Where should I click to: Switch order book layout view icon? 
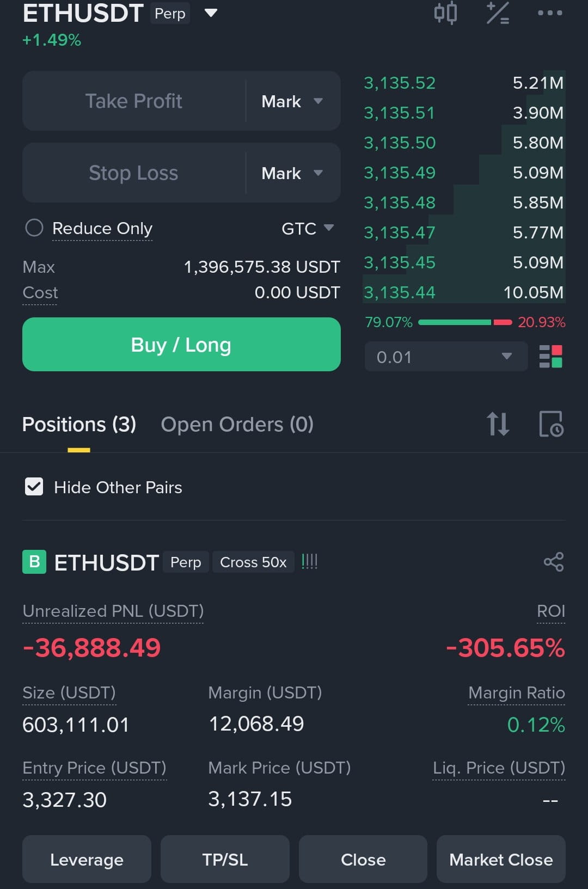tap(550, 357)
